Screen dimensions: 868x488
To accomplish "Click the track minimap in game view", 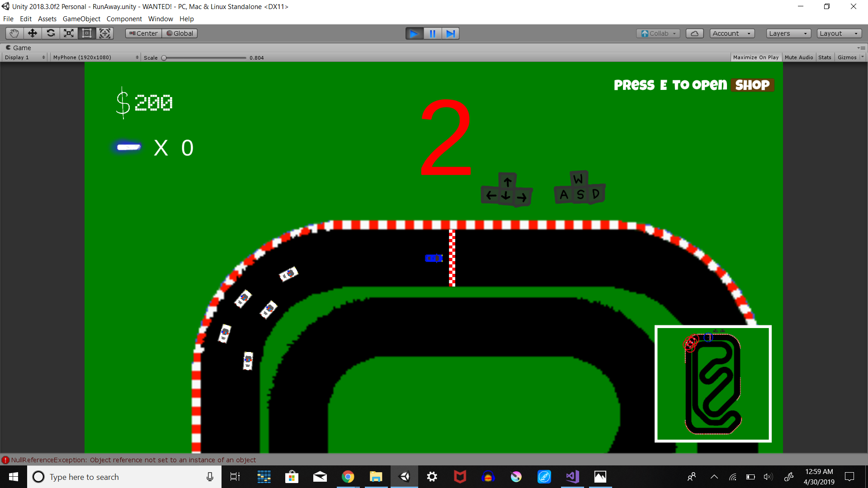I will [x=713, y=384].
